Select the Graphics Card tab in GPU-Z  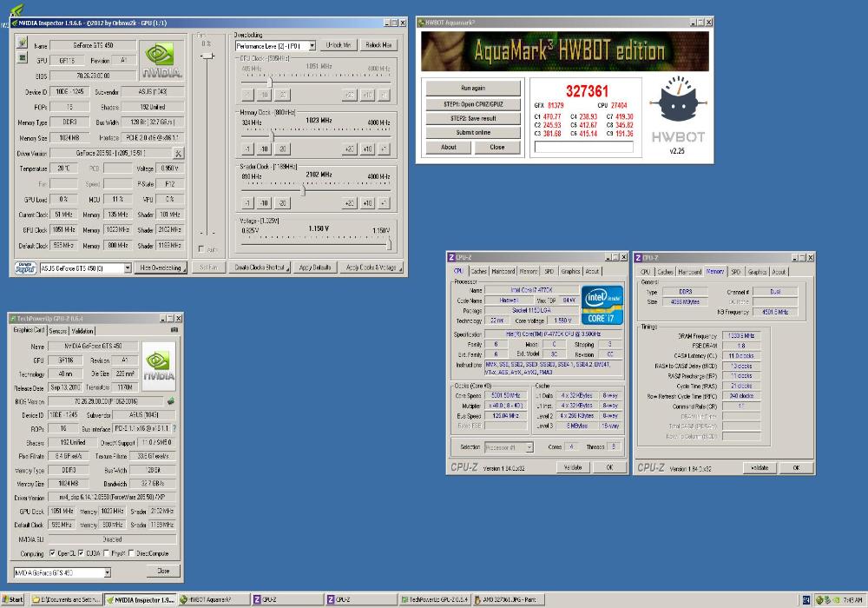(x=29, y=330)
